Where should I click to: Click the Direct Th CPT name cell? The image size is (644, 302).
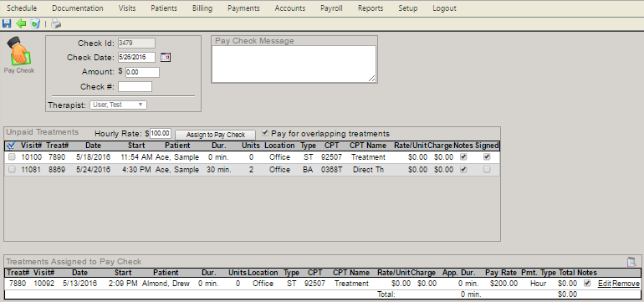tap(368, 169)
